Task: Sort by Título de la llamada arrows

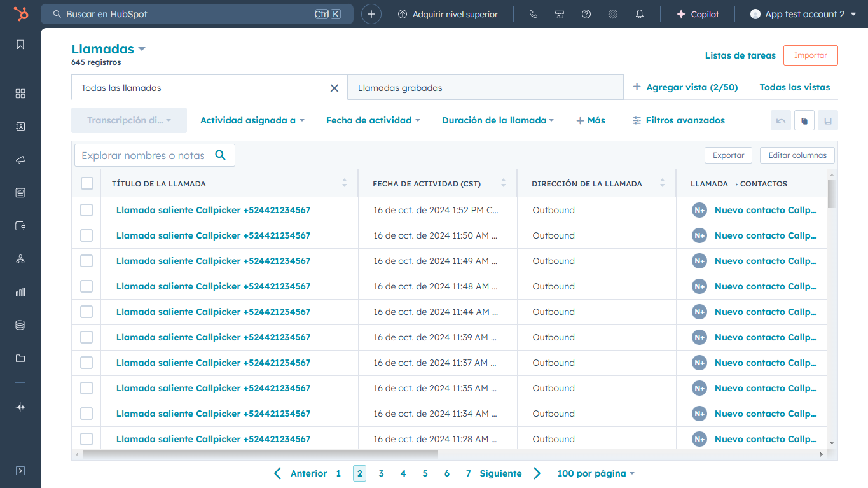Action: [345, 183]
